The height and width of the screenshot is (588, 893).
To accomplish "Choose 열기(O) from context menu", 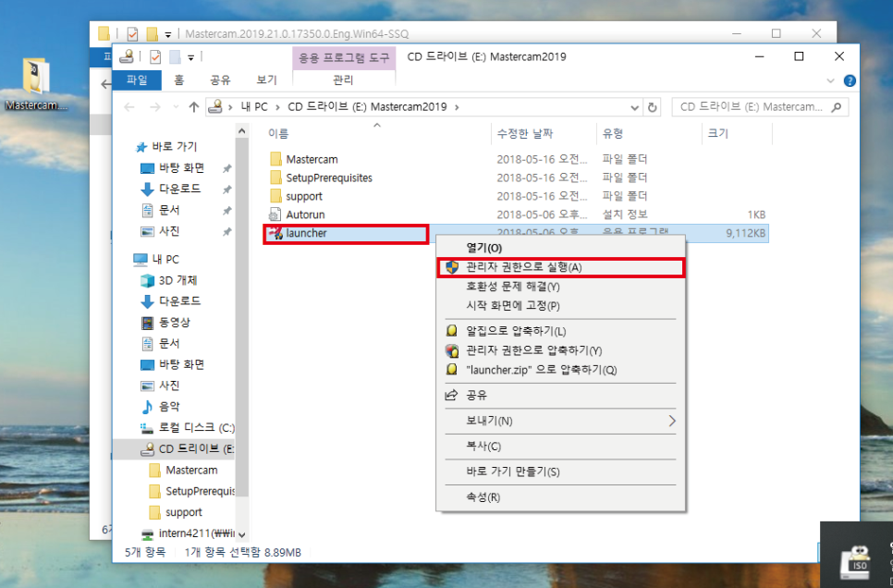I will (x=561, y=248).
